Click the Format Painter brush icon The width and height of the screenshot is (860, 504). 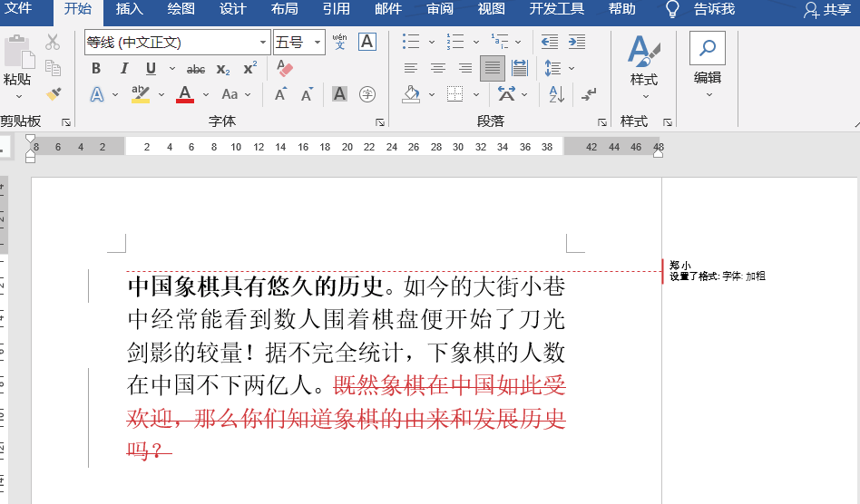[x=54, y=94]
